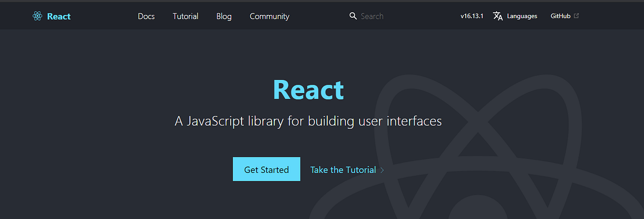Click the chevron after Take the Tutorial
The height and width of the screenshot is (219, 644).
(x=382, y=170)
